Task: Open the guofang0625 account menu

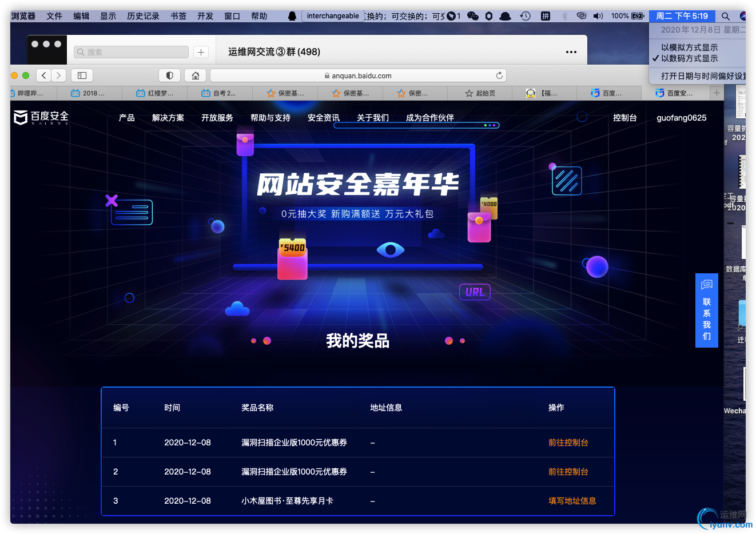Action: pos(682,118)
